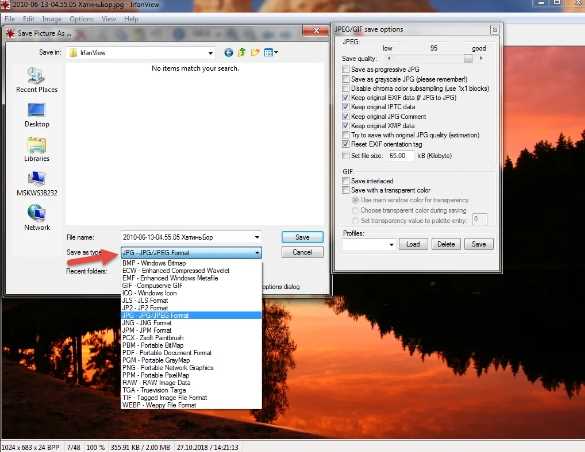Open Desktop location in sidebar

coord(37,114)
